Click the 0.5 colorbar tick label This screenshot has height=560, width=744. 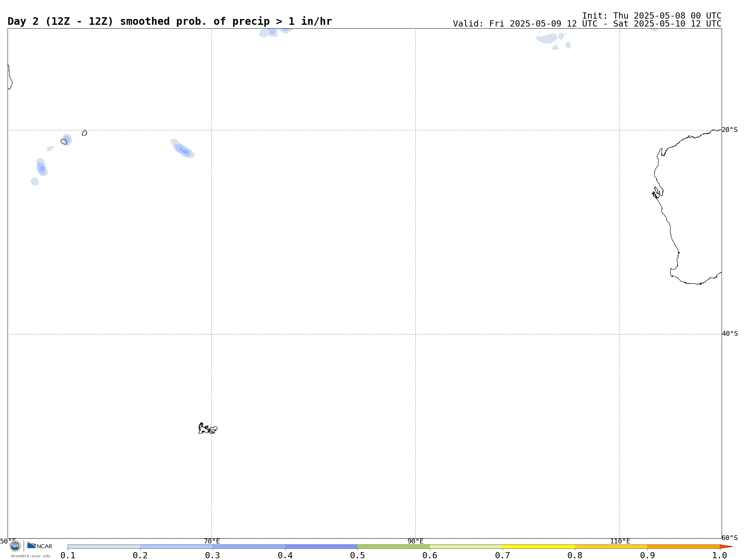(x=358, y=556)
